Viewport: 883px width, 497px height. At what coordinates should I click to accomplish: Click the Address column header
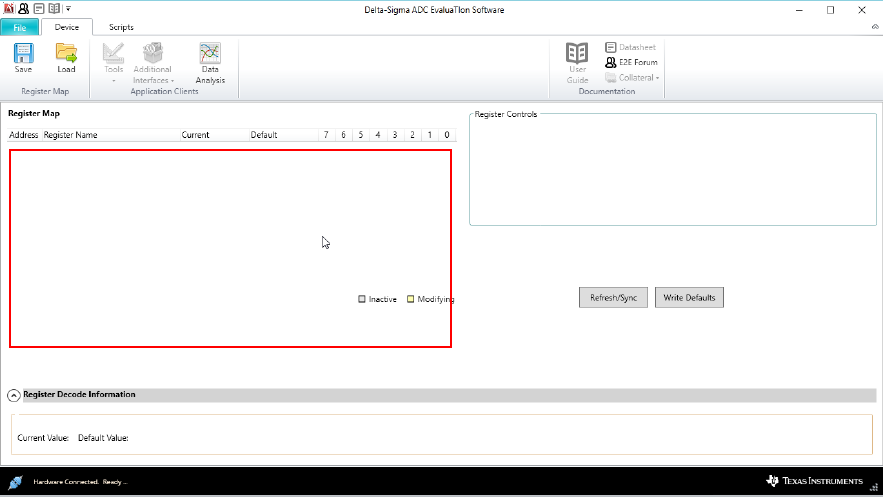(x=24, y=135)
